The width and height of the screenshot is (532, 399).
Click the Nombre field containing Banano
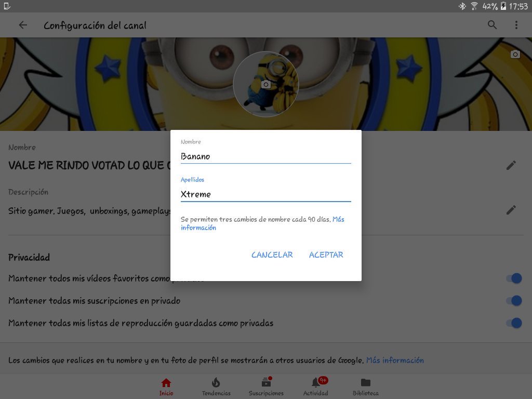pyautogui.click(x=265, y=156)
